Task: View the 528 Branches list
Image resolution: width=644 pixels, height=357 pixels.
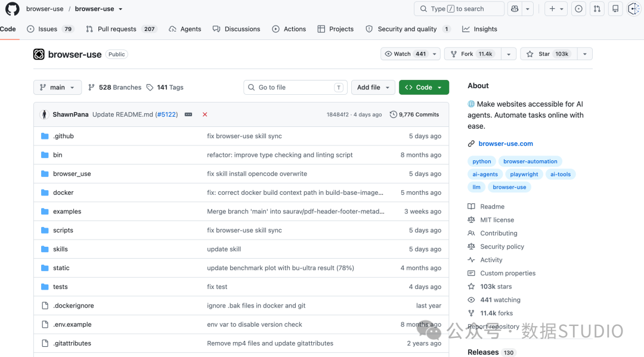Action: click(x=114, y=88)
